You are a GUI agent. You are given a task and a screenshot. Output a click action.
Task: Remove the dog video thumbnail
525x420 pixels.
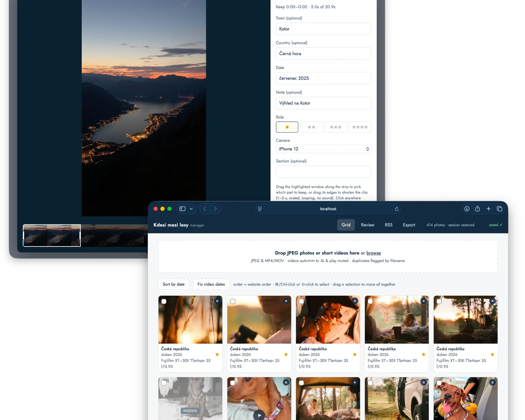tap(286, 382)
